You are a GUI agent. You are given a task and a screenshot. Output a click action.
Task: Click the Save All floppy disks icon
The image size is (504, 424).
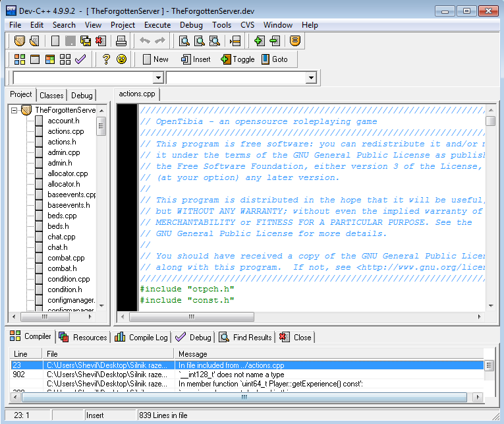pos(86,41)
